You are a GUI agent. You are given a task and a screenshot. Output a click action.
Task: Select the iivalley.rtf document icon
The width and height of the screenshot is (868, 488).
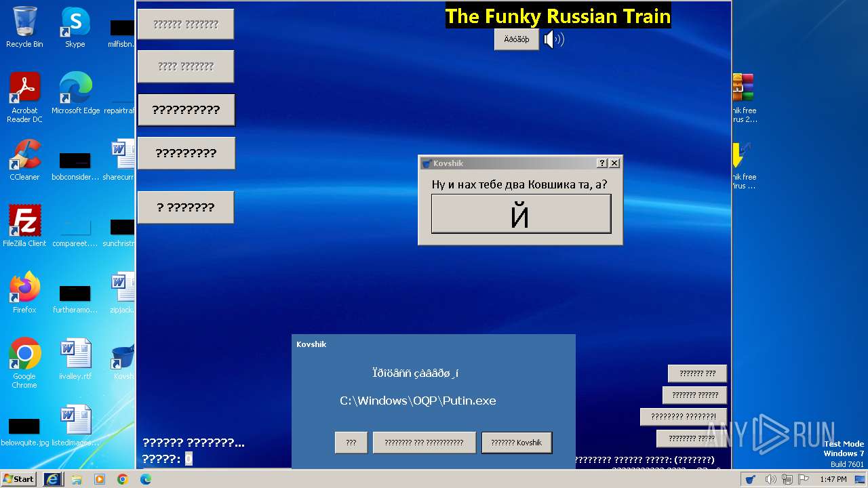[x=75, y=359]
